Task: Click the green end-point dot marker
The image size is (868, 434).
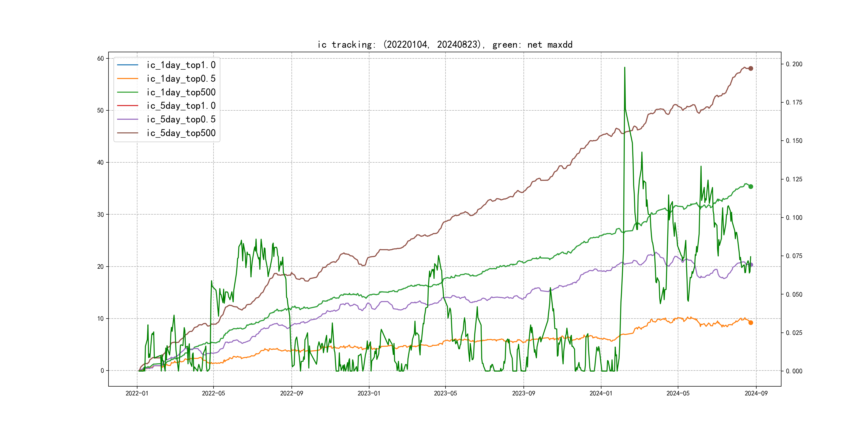Action: (751, 187)
